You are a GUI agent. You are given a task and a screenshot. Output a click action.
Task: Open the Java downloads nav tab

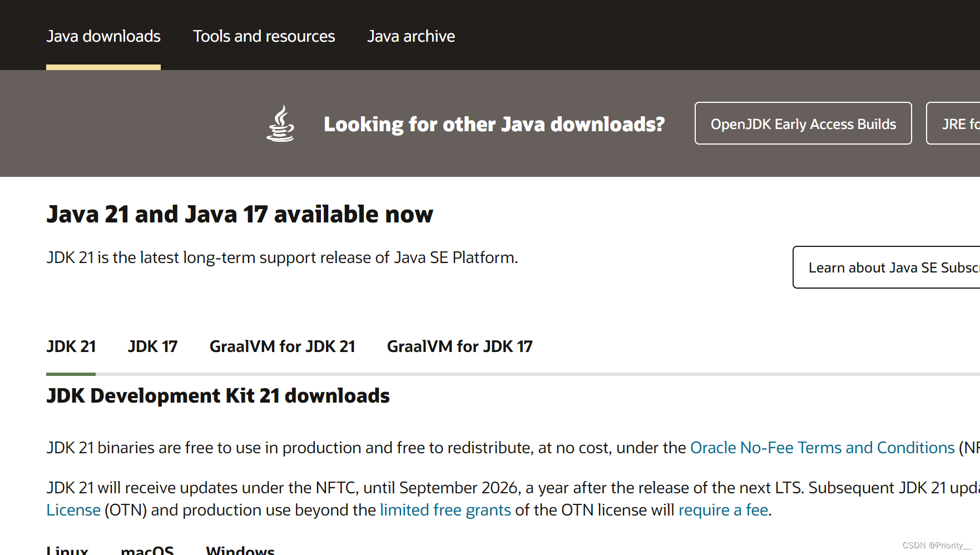(x=103, y=36)
